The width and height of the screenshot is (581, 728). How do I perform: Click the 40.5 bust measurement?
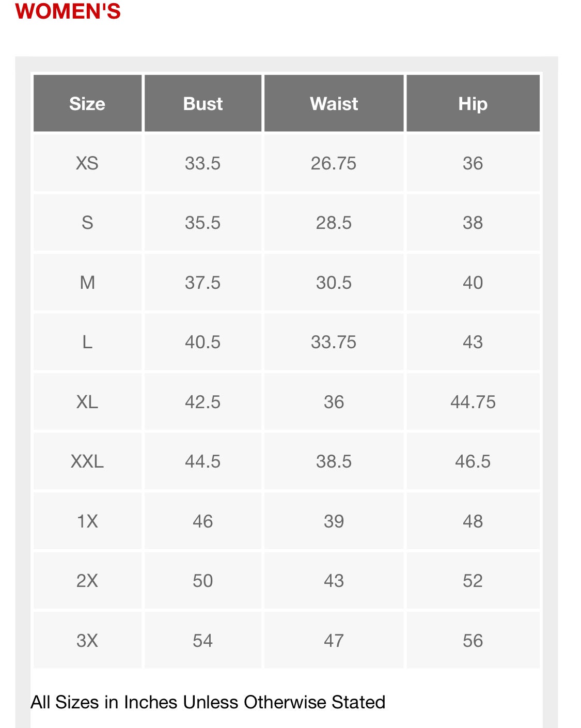(x=203, y=342)
